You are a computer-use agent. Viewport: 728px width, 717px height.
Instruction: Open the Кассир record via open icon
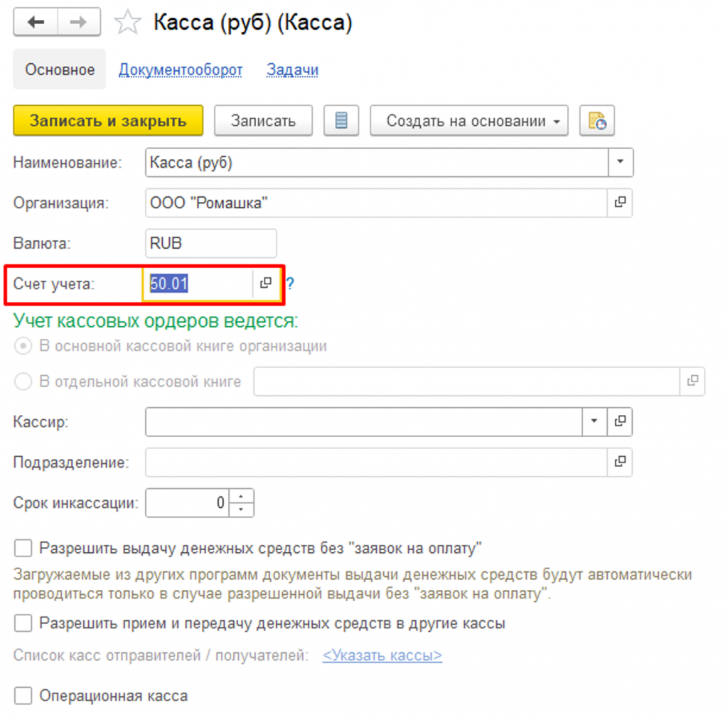pyautogui.click(x=620, y=421)
